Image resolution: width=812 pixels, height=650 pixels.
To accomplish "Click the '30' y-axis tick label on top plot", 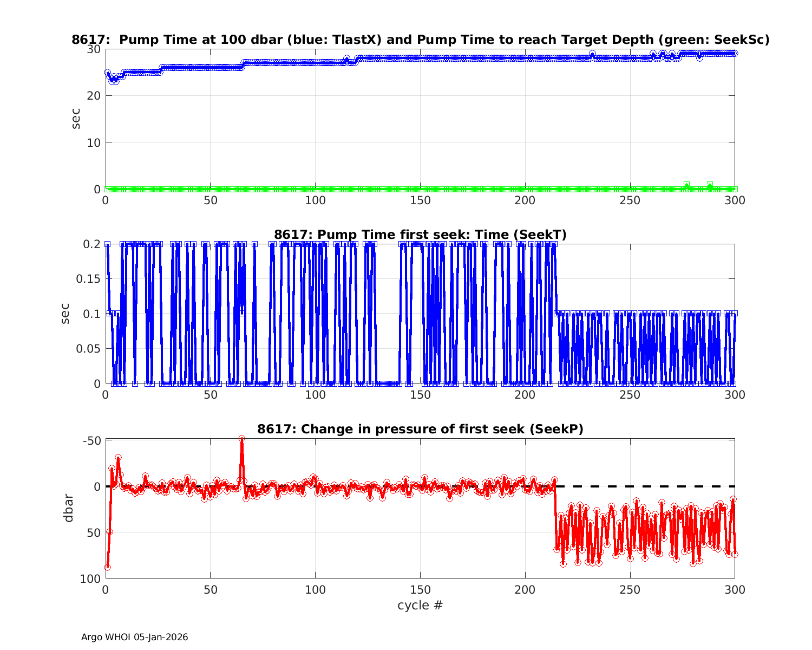I will (94, 49).
